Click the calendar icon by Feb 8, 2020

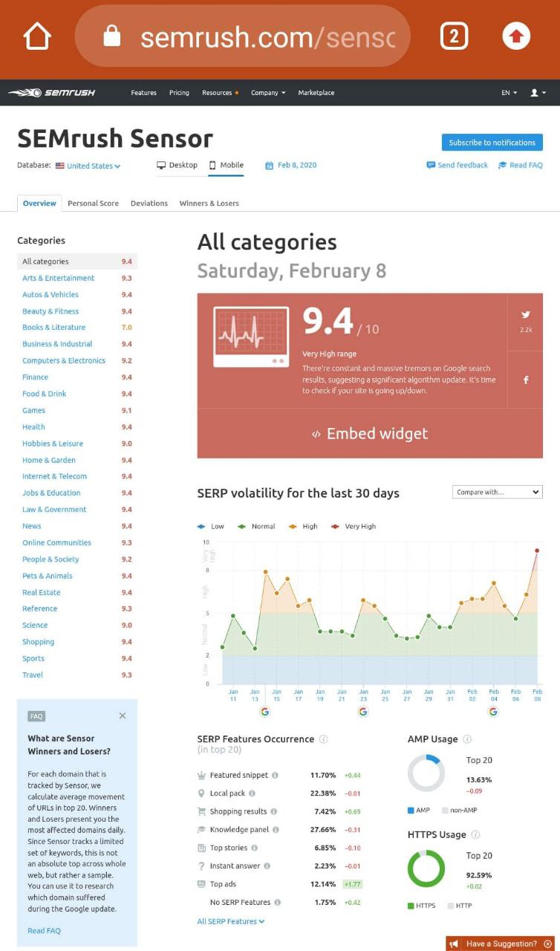pyautogui.click(x=270, y=165)
